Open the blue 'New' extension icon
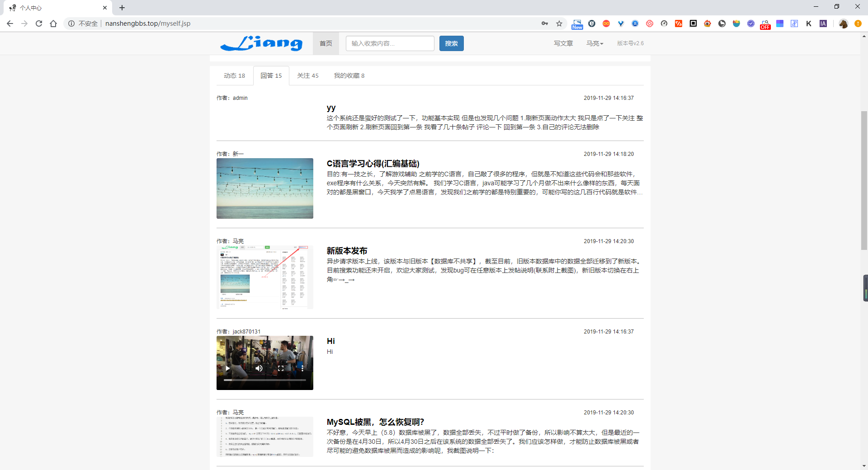This screenshot has height=470, width=868. (x=577, y=24)
